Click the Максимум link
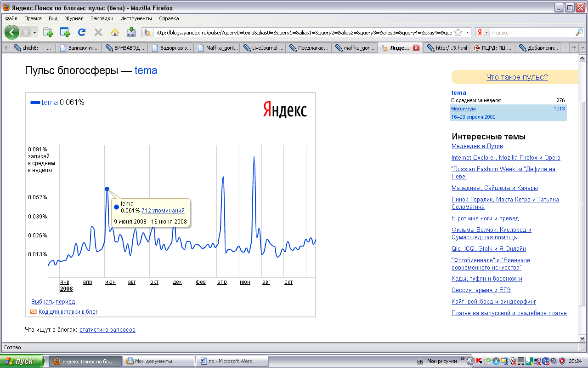 pos(463,109)
